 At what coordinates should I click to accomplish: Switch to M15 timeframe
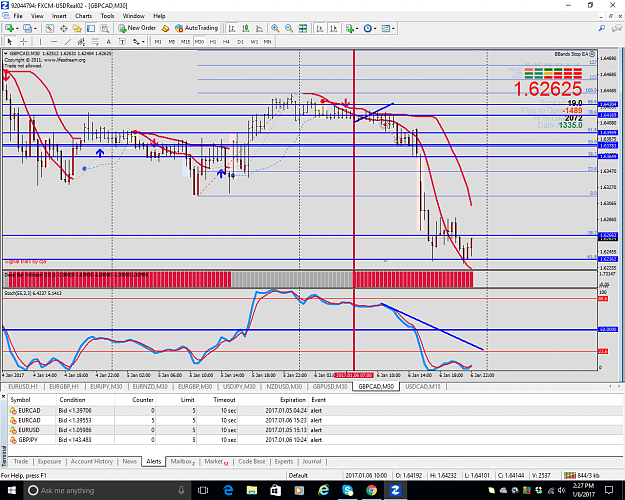tap(185, 41)
